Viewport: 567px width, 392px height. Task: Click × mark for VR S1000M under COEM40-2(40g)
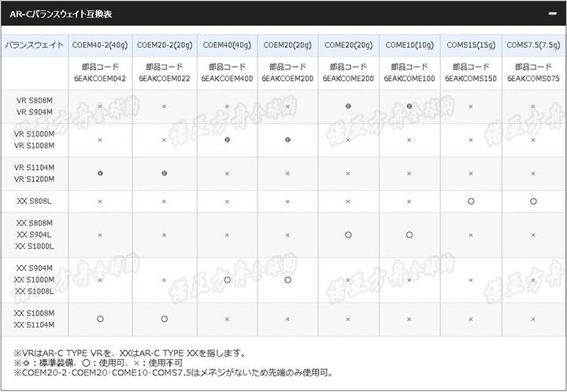click(x=100, y=140)
